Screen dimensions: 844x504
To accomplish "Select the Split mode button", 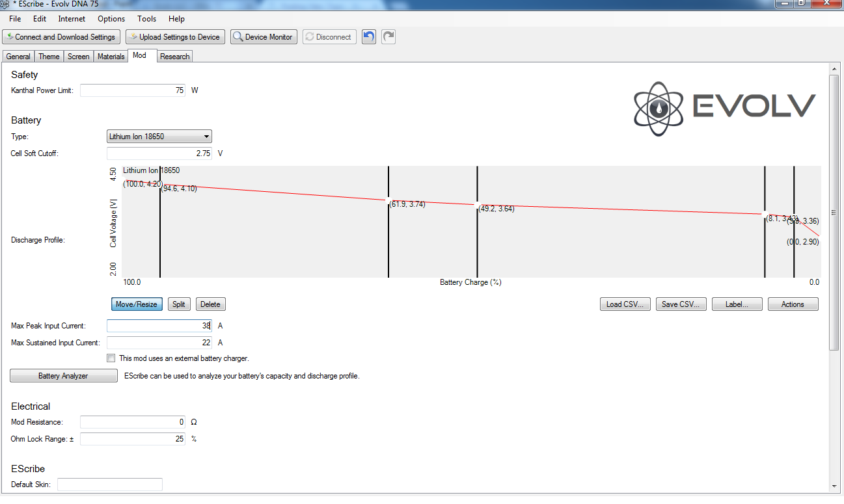I will point(179,304).
